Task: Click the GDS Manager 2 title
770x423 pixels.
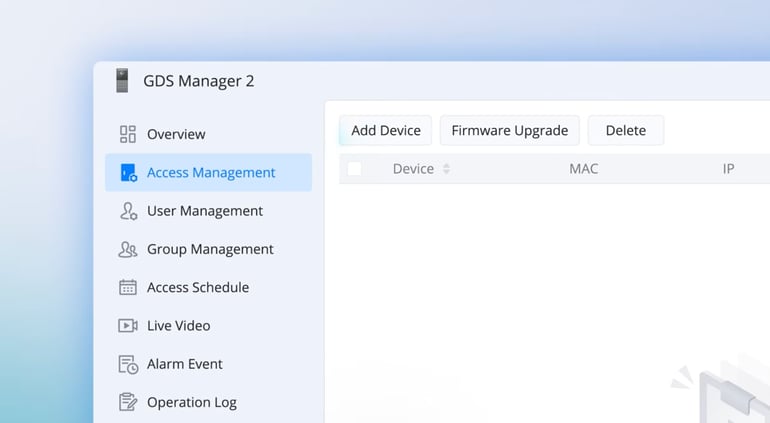Action: point(198,81)
